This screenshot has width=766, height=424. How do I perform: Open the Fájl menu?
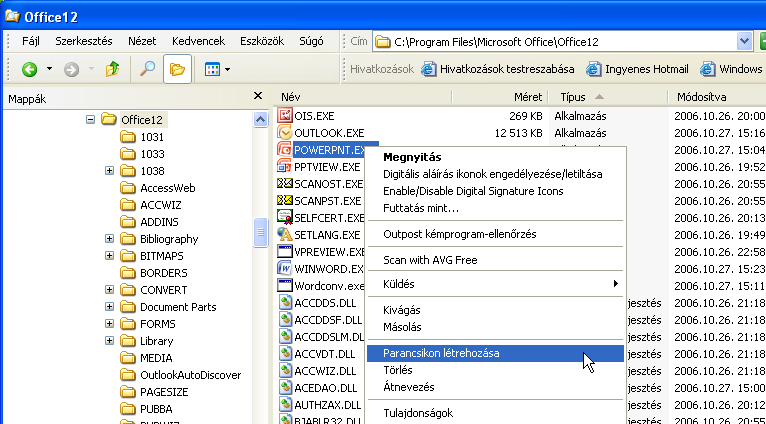click(31, 41)
